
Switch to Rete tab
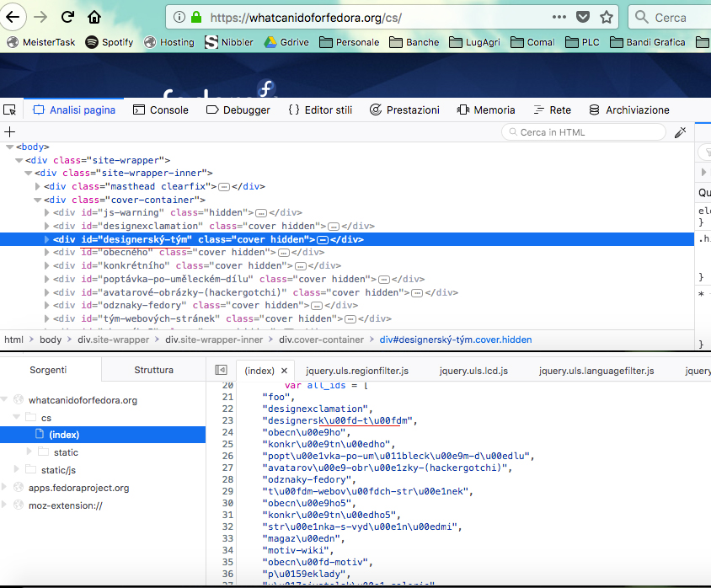pos(553,110)
